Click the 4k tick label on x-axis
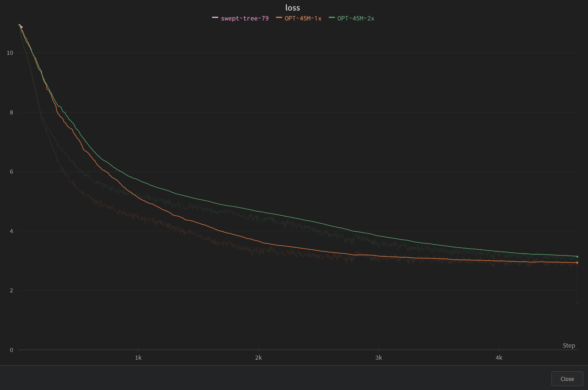The image size is (588, 390). tap(499, 358)
